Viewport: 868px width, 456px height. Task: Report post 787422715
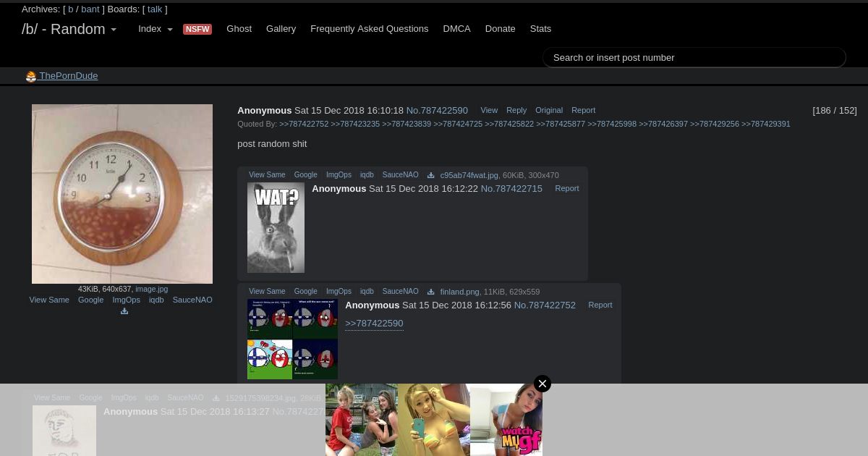[566, 188]
